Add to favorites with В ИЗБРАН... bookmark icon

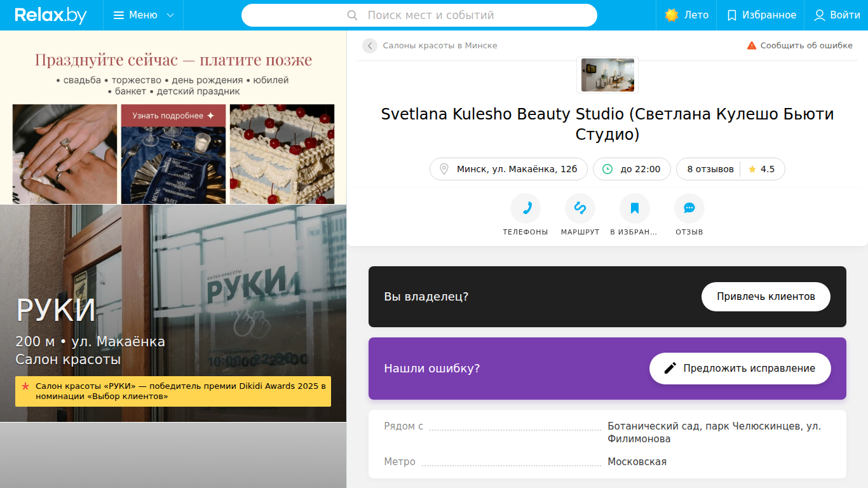click(x=635, y=208)
